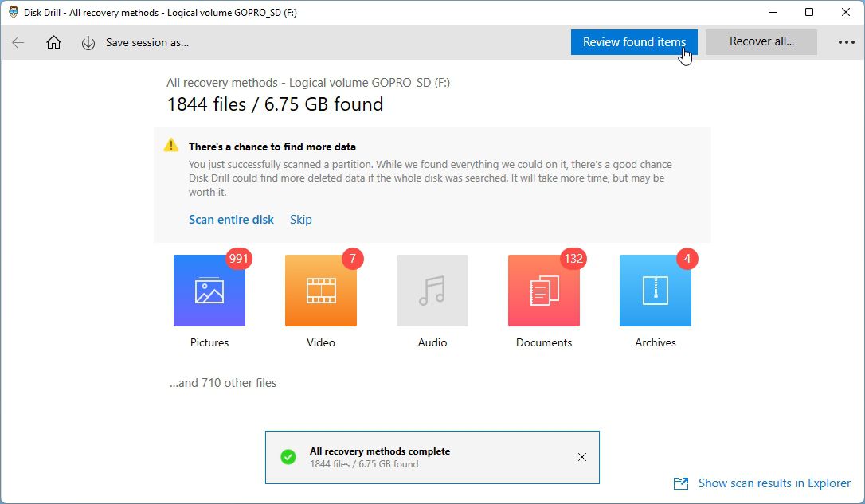This screenshot has height=504, width=865.
Task: Open the three-dots more options menu
Action: click(846, 42)
